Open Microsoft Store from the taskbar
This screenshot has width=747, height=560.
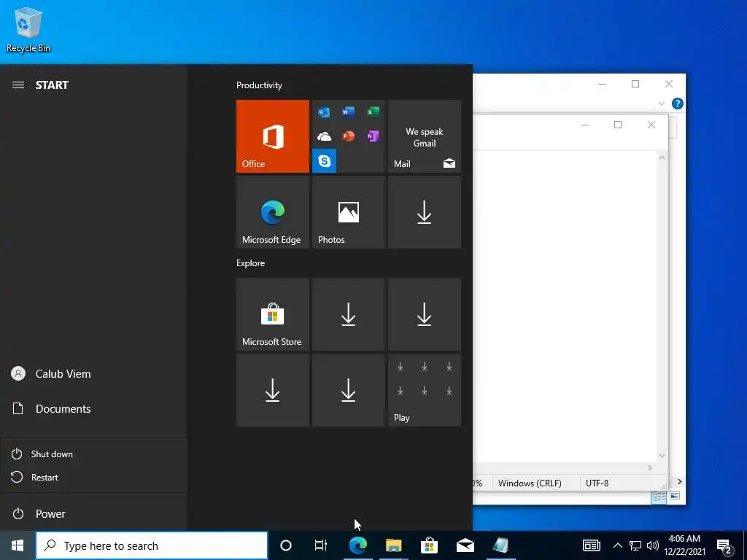coord(429,545)
